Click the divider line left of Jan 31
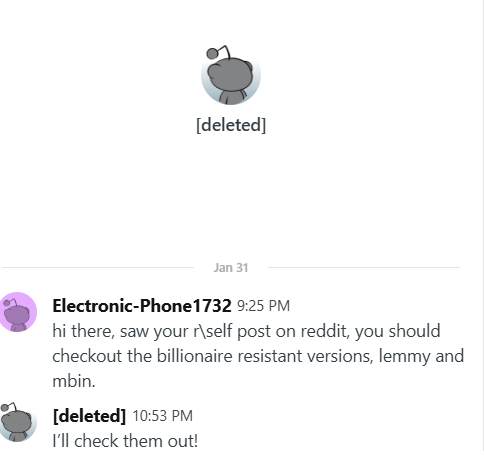This screenshot has width=484, height=465. coord(98,267)
